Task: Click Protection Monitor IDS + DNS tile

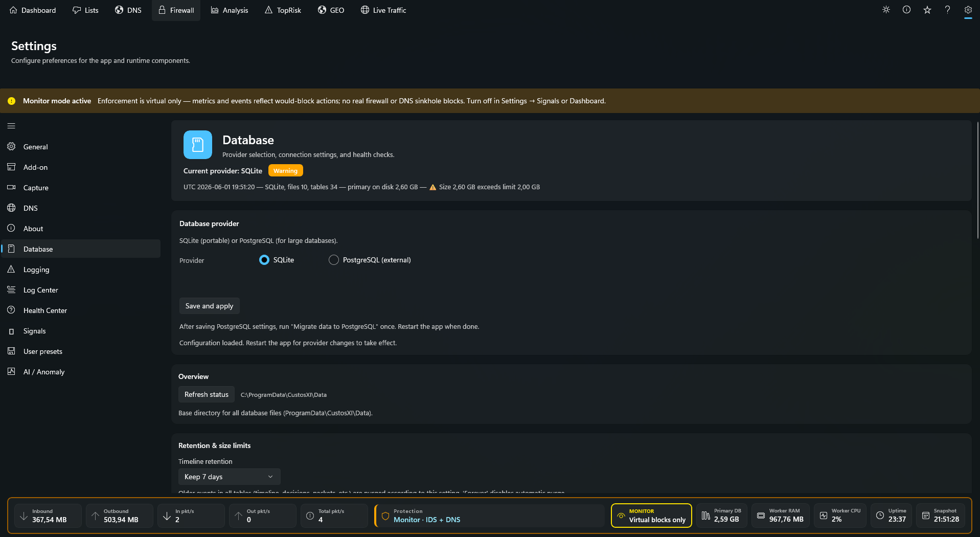Action: pos(489,516)
